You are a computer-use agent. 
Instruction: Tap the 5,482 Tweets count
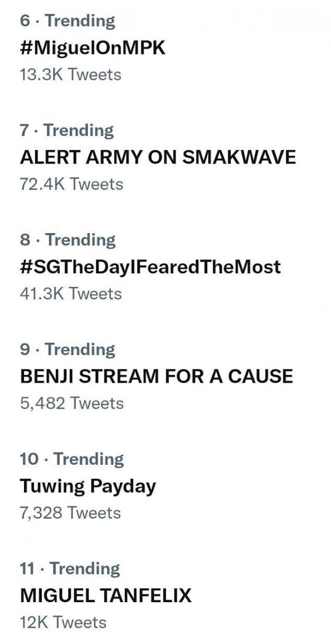72,403
